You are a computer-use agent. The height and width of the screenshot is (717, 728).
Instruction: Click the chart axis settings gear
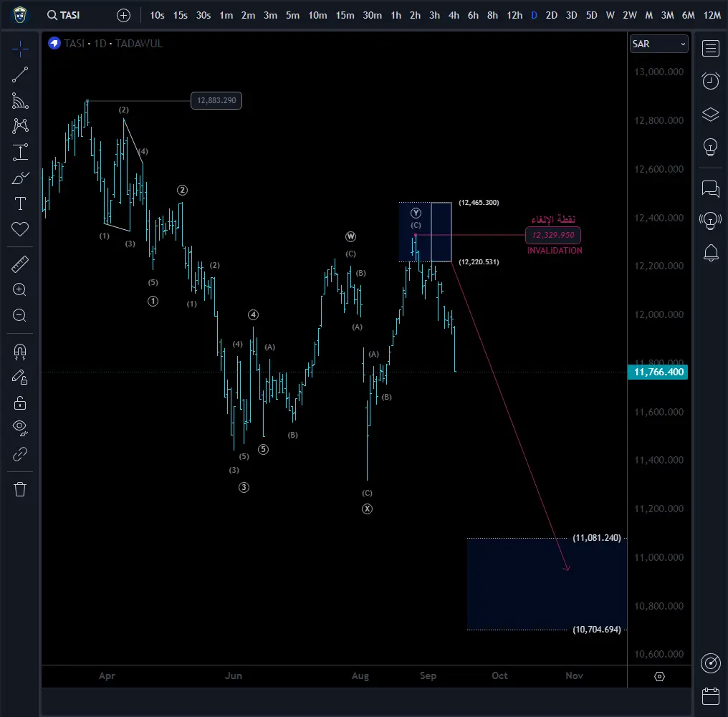coord(659,677)
